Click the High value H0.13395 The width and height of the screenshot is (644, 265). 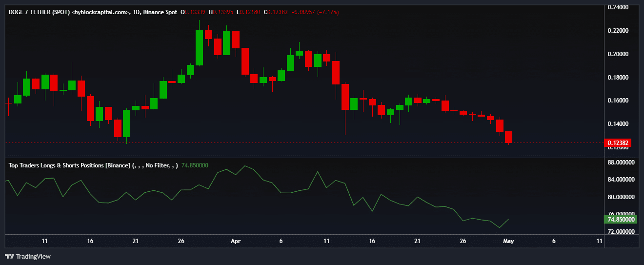tap(221, 12)
